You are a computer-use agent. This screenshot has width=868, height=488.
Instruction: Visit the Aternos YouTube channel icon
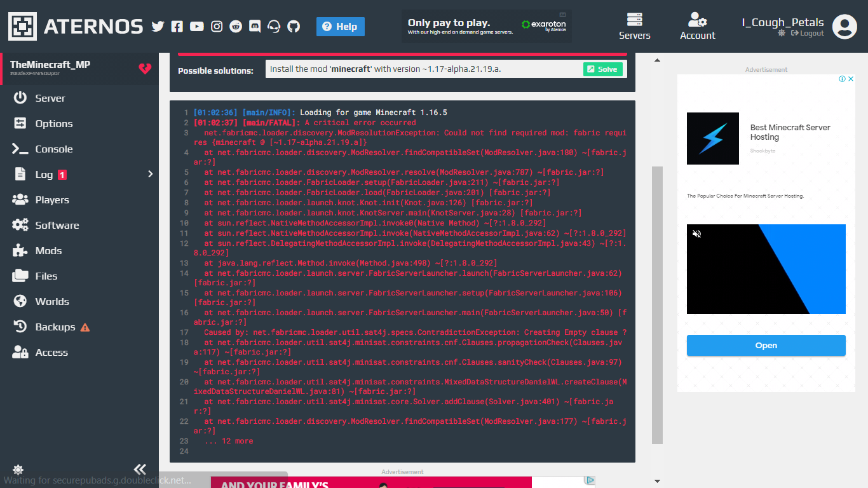pos(197,26)
